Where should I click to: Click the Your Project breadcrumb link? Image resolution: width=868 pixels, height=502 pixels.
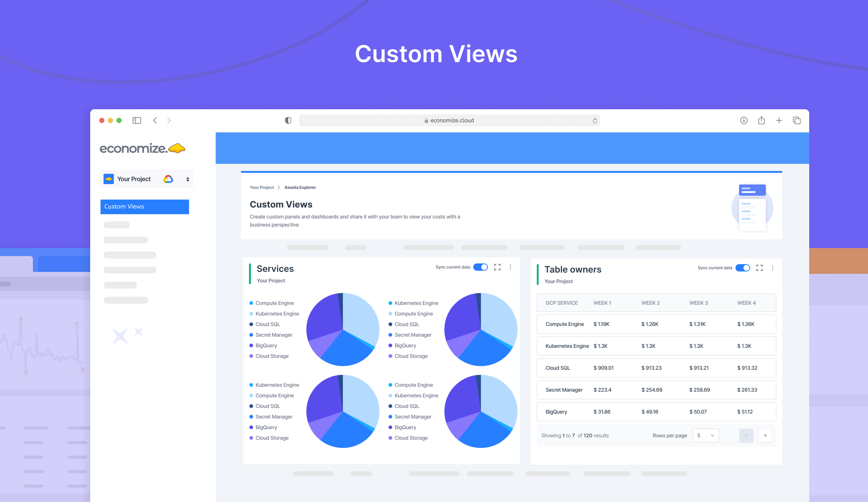[261, 187]
